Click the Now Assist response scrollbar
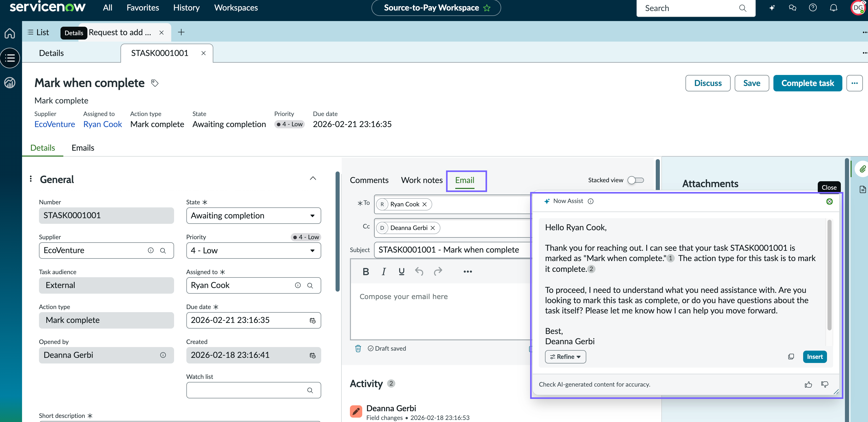The height and width of the screenshot is (422, 868). tap(829, 275)
